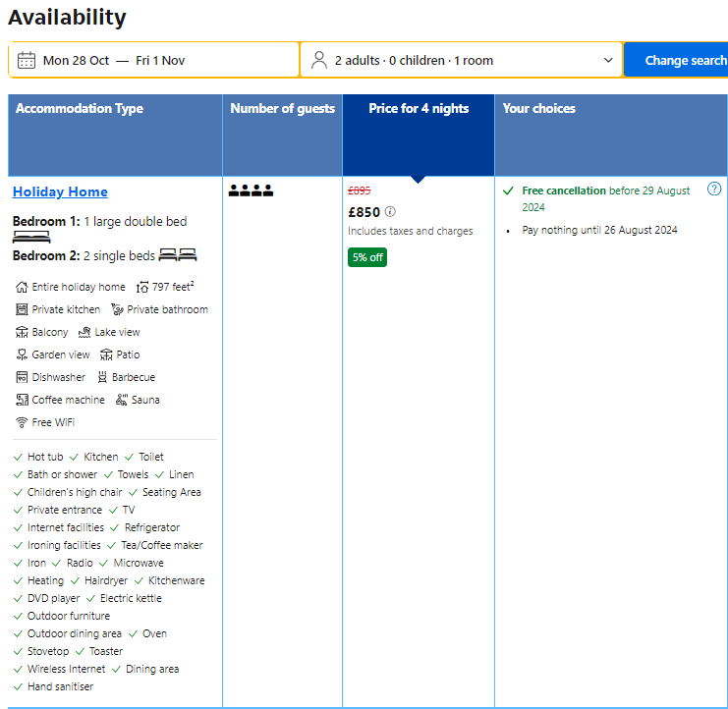Click the person icon in guests field

pyautogui.click(x=318, y=60)
